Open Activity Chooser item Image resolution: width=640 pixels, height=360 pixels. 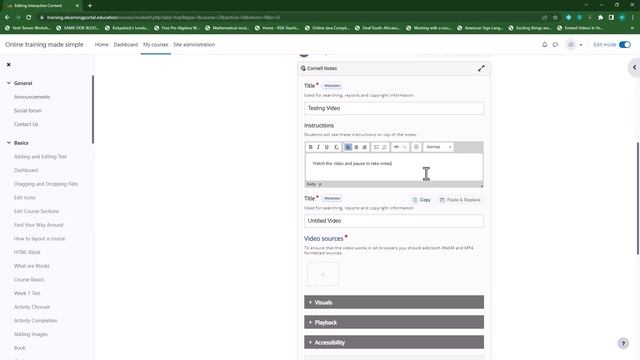(x=32, y=307)
